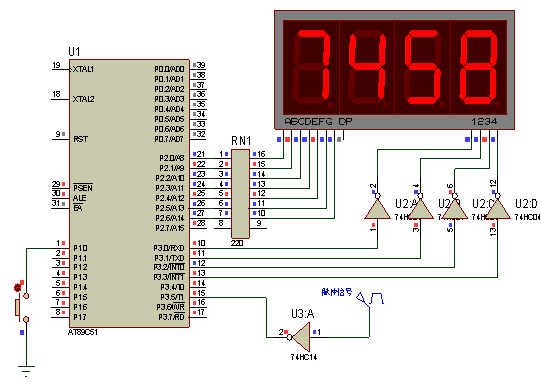Click the U3:A reference label
The width and height of the screenshot is (541, 387).
(x=303, y=314)
